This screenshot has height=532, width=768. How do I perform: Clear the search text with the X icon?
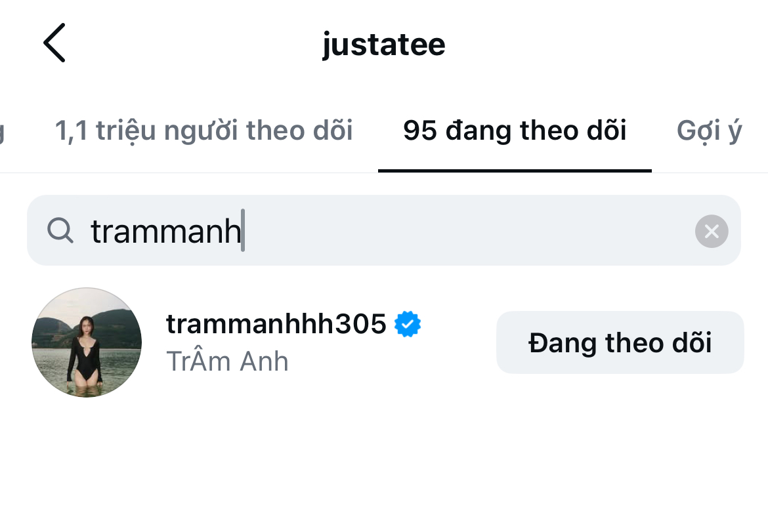pos(712,231)
